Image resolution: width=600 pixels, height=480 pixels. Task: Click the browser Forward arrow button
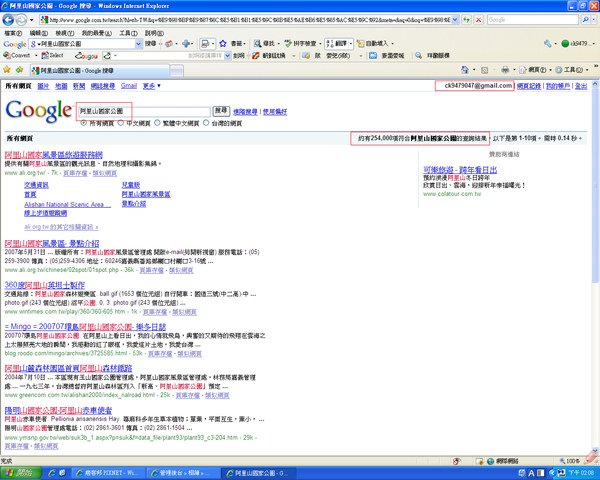[21, 20]
